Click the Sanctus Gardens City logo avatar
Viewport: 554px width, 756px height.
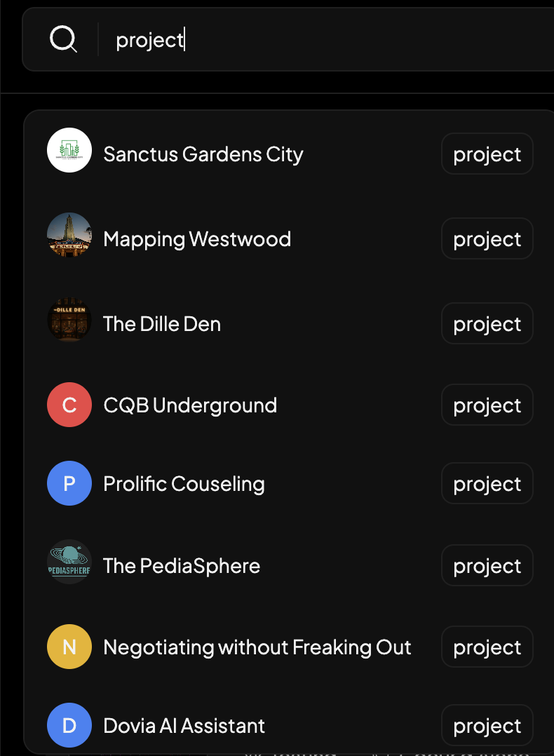click(69, 150)
